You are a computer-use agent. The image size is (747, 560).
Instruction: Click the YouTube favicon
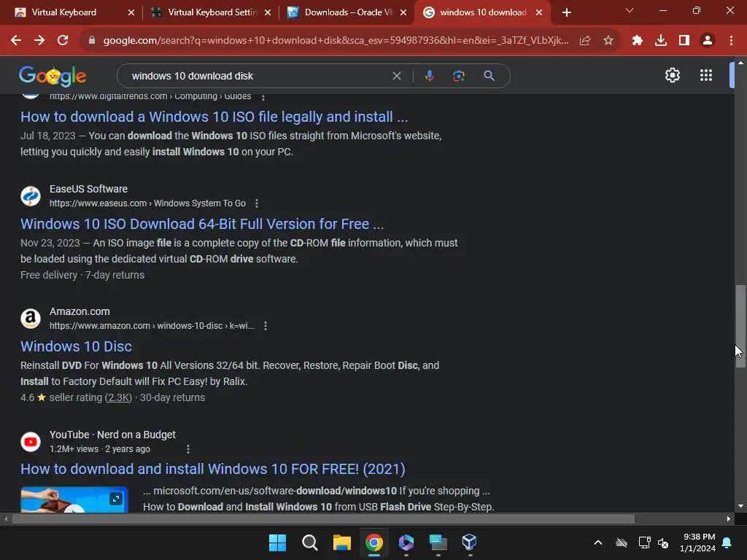31,442
